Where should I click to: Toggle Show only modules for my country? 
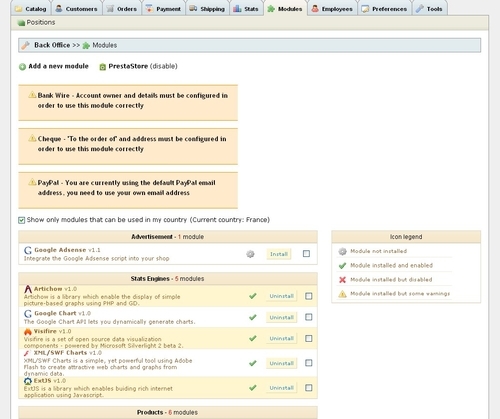[22, 220]
